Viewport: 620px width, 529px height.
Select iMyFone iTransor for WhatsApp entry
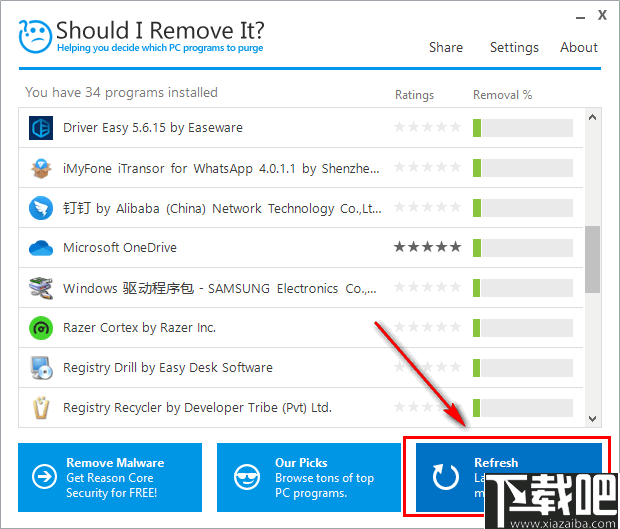pos(301,168)
